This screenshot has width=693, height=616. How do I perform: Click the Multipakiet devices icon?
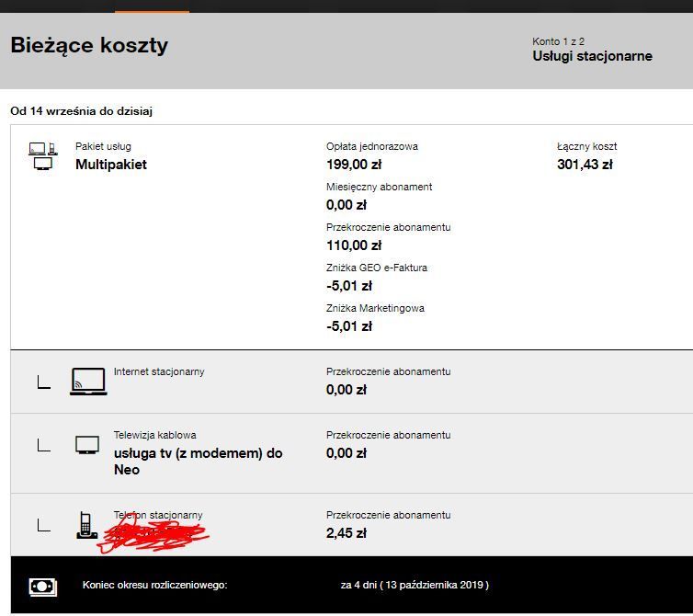(42, 156)
